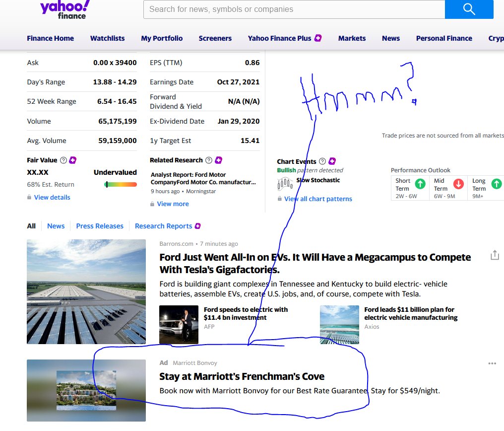Screen dimensions: 504x431
Task: Click the 68% Est. Return text
Action: (51, 184)
